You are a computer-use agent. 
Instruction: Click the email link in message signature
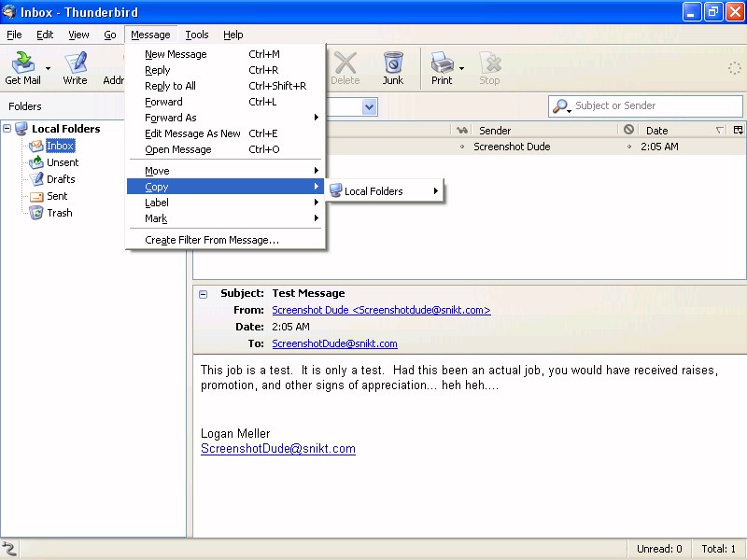click(277, 449)
